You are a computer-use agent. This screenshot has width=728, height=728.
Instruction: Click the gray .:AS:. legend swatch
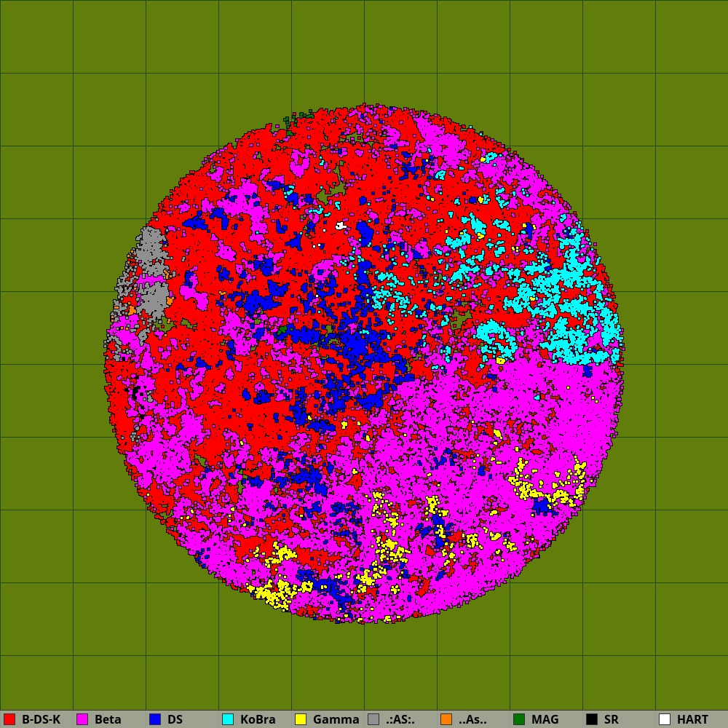(x=373, y=719)
